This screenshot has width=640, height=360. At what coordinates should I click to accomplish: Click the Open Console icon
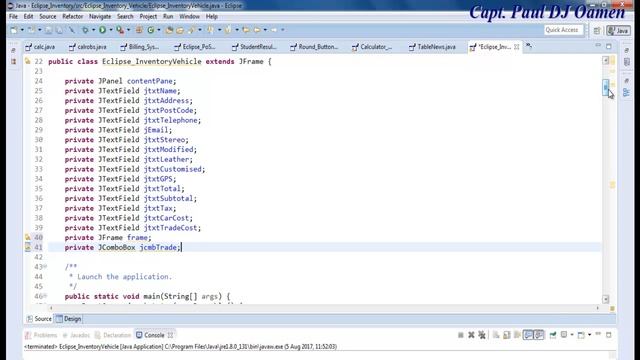coord(581,335)
